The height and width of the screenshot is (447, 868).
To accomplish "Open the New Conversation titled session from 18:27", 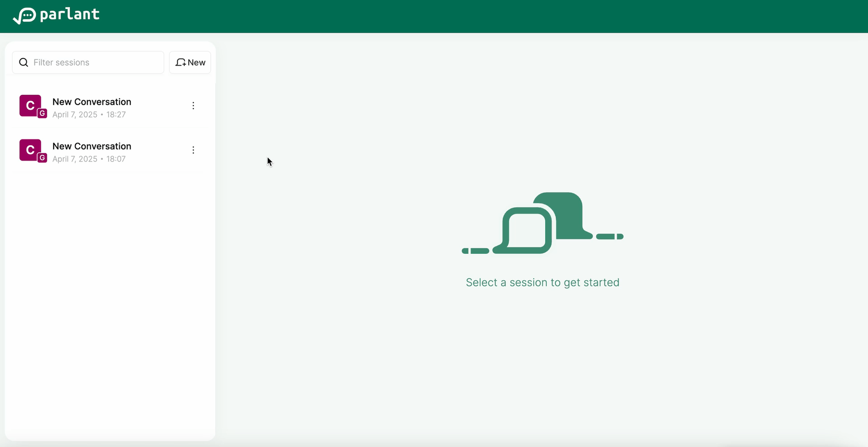I will coord(92,102).
